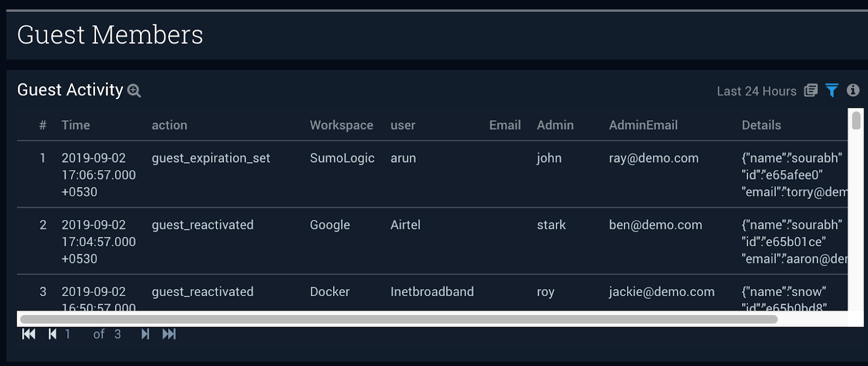Open the panel info icon

pos(853,91)
